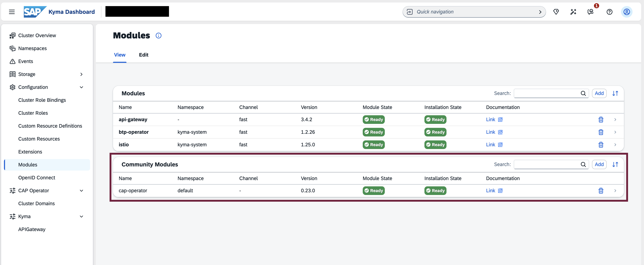Delete the api-gateway module via trash icon

click(x=601, y=120)
